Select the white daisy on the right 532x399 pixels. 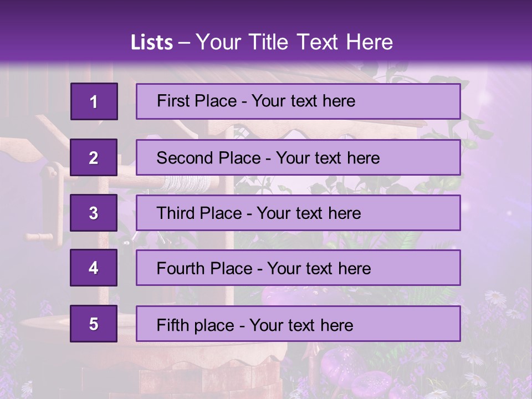tap(495, 299)
